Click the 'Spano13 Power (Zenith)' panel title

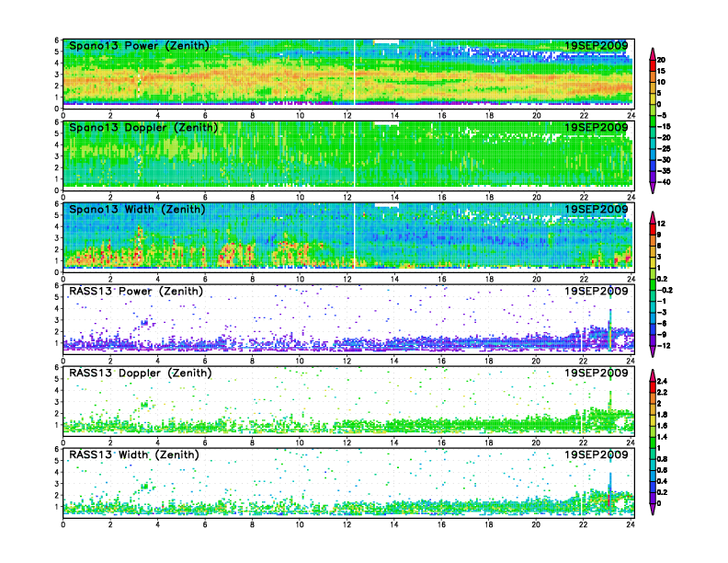tap(139, 46)
